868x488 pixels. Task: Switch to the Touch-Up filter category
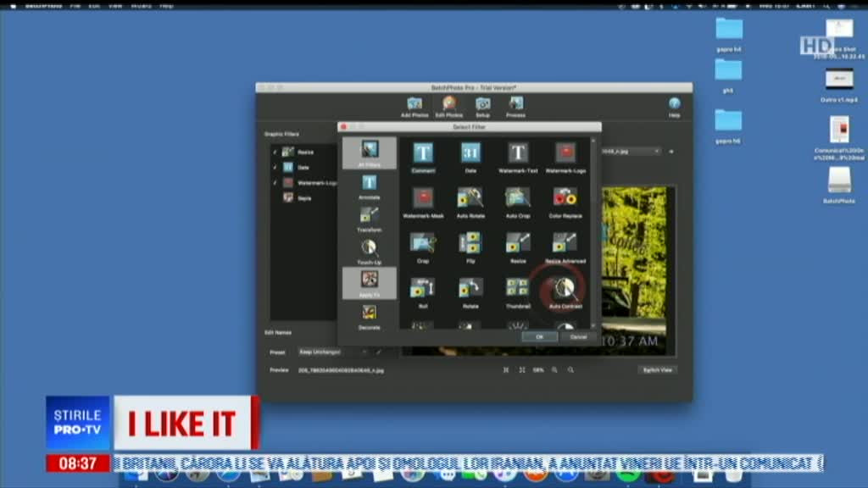(369, 249)
